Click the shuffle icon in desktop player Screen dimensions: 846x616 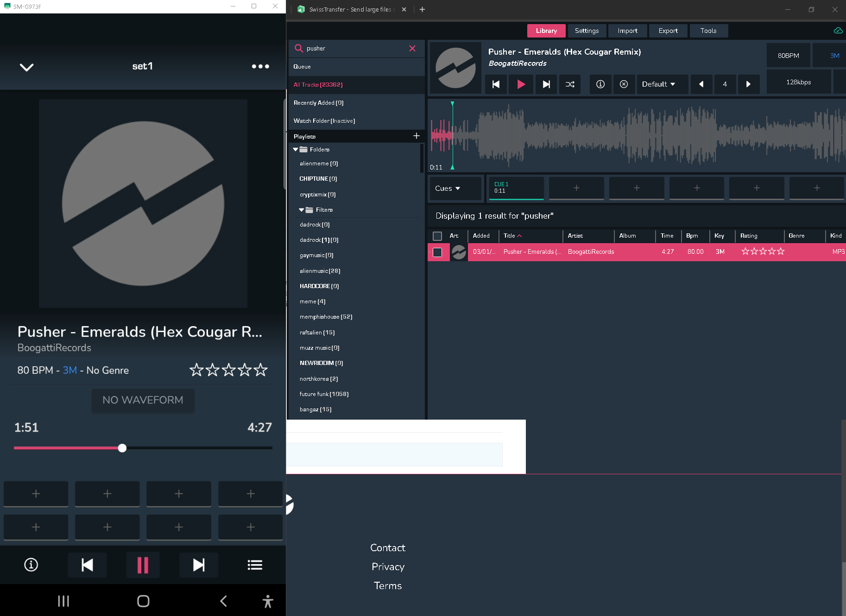(570, 84)
